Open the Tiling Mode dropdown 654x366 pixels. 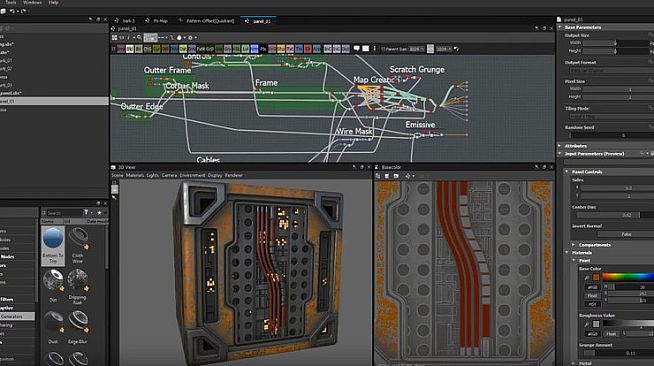[x=612, y=116]
